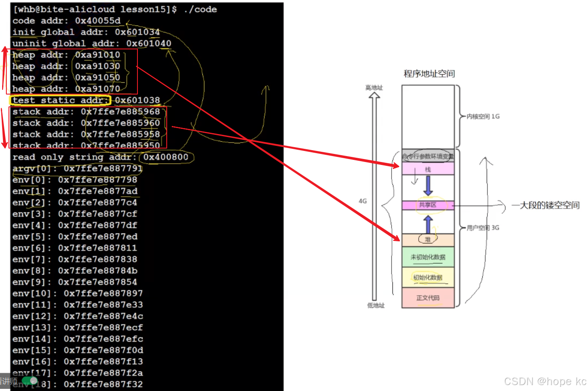Image resolution: width=588 pixels, height=391 pixels.
Task: Select the argv[0] address line
Action: click(78, 169)
